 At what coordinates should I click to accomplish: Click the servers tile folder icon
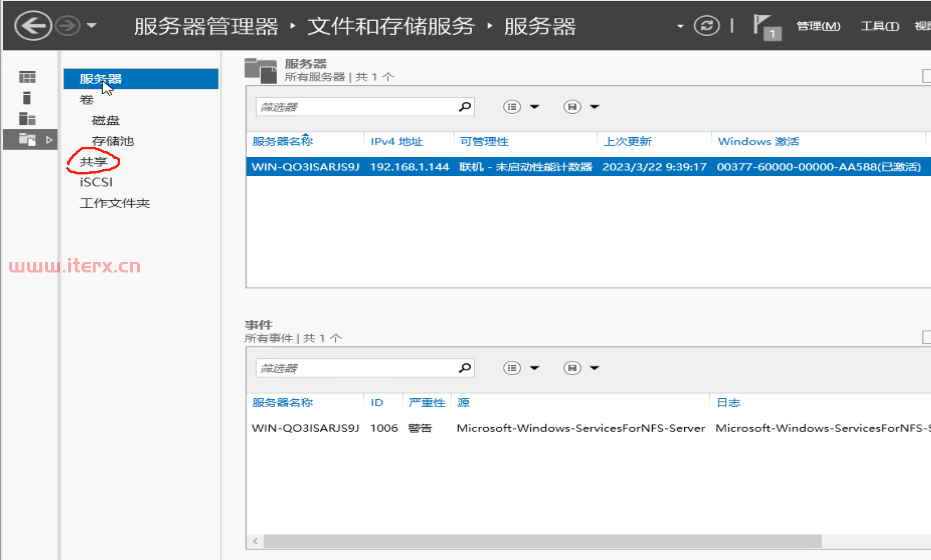pos(260,70)
